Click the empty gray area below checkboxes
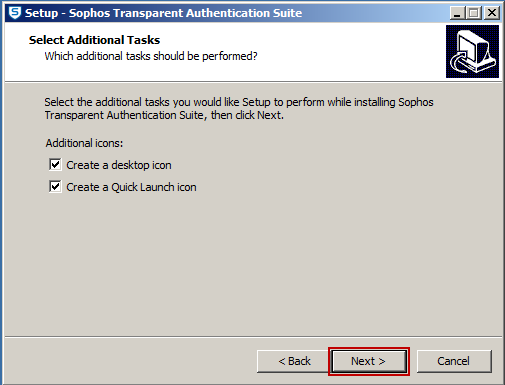The width and height of the screenshot is (505, 385). (253, 263)
